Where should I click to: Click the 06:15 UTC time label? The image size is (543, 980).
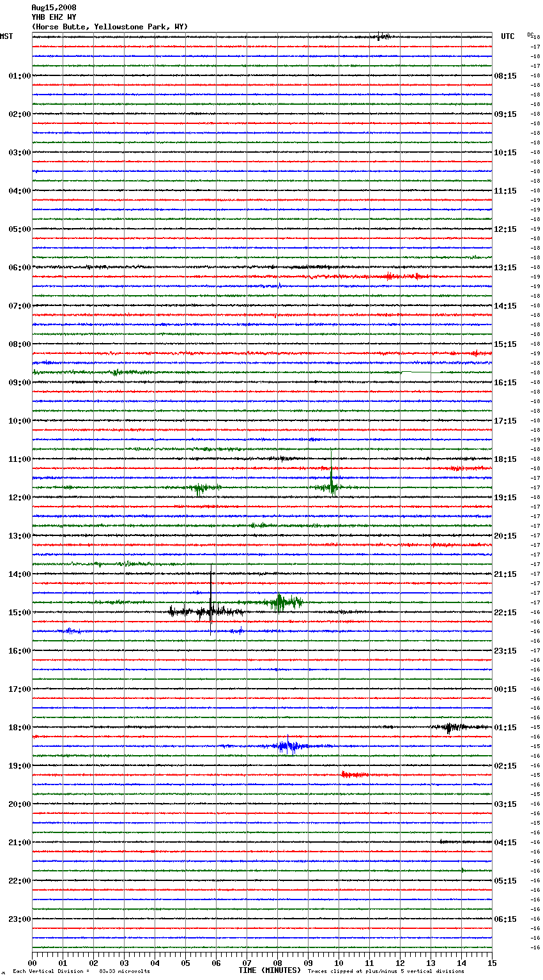[505, 919]
